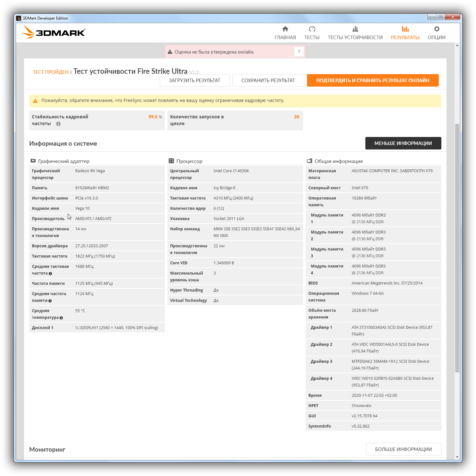Click the PCIe x16 3.0 bus interface value

pyautogui.click(x=87, y=198)
